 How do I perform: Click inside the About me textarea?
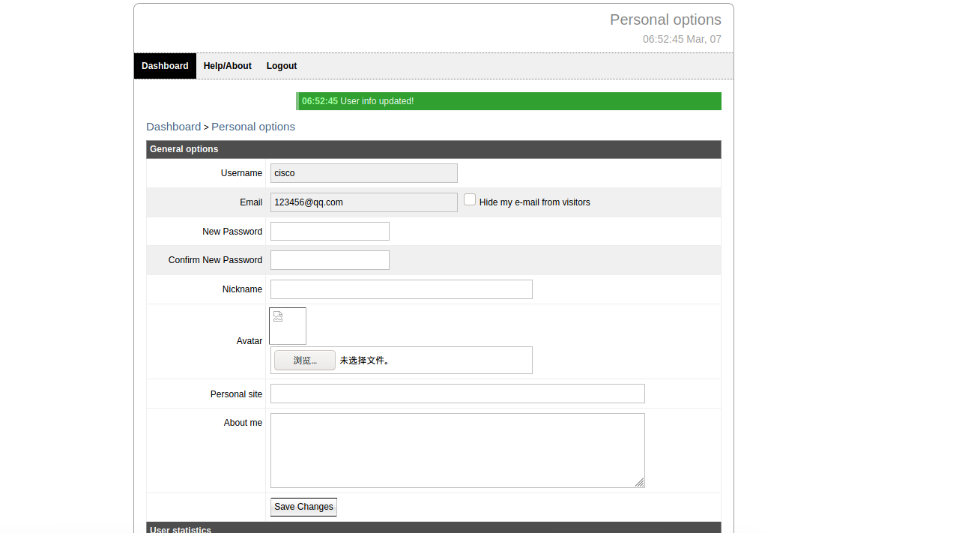pyautogui.click(x=457, y=450)
